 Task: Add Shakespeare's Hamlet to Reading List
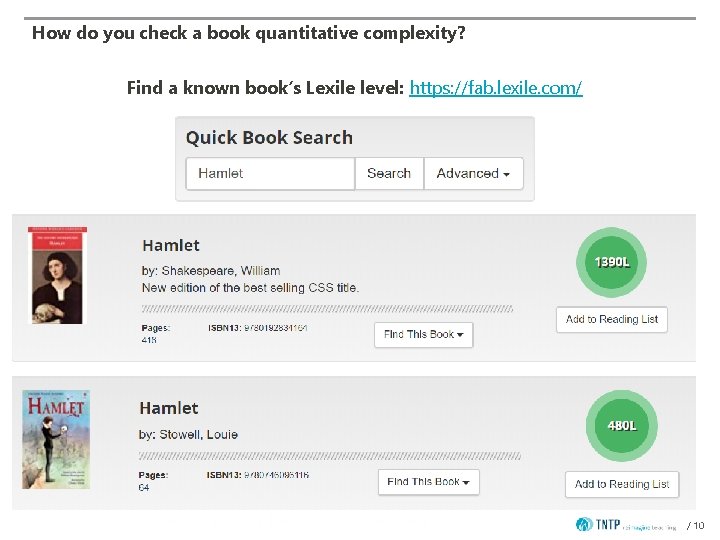[x=612, y=320]
